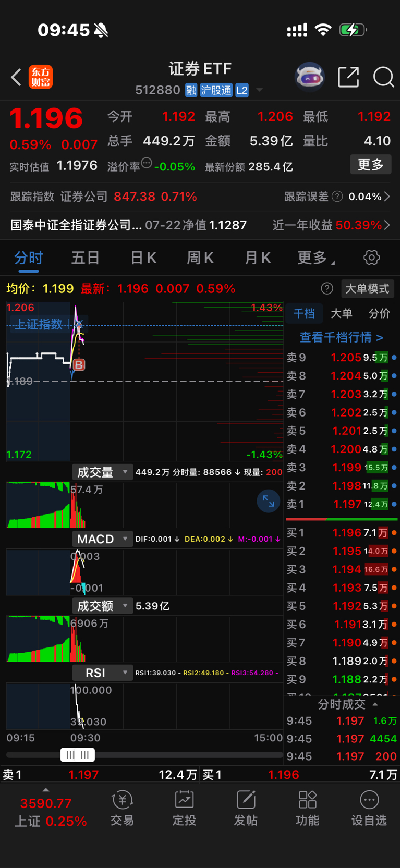Tap the 融 margin badge
Image resolution: width=401 pixels, height=868 pixels.
pyautogui.click(x=191, y=90)
